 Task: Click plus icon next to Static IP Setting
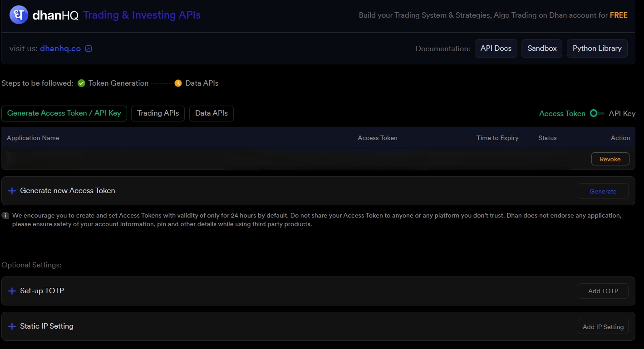point(12,326)
